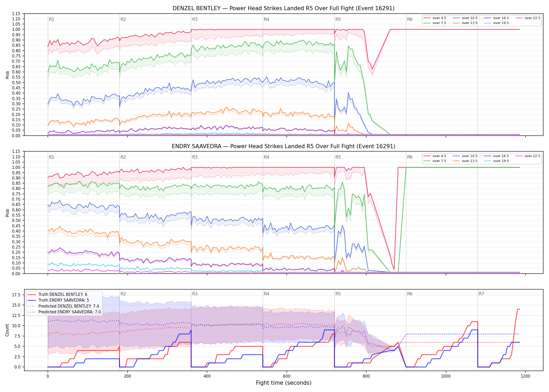Pick 'over 16.5' legend entry in Saavedra chart
The image size is (549, 392).
click(496, 156)
